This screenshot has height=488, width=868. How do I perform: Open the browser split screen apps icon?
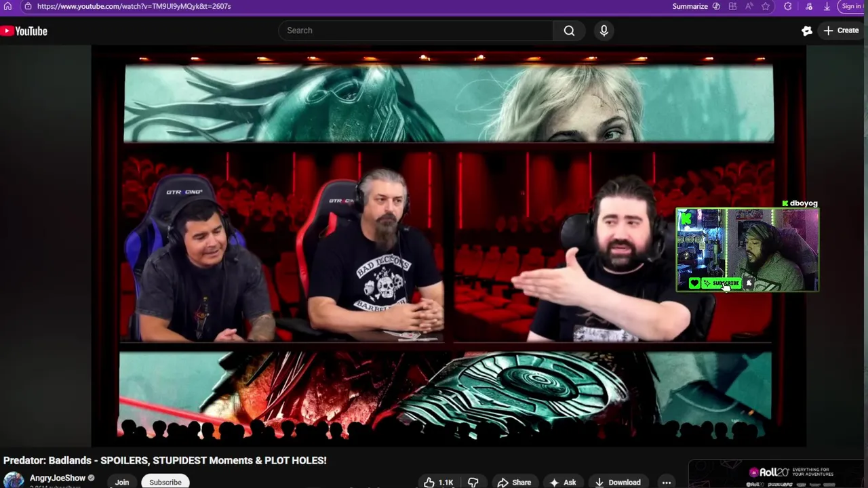coord(732,6)
